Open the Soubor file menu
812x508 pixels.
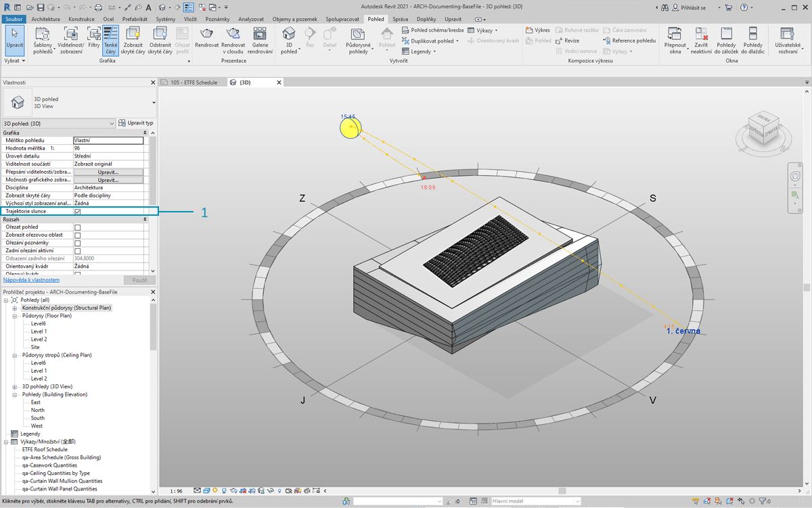pyautogui.click(x=14, y=19)
